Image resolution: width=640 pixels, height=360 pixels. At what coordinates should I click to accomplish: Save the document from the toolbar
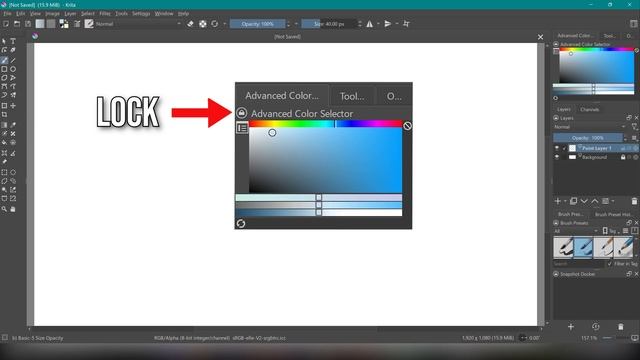[28, 24]
